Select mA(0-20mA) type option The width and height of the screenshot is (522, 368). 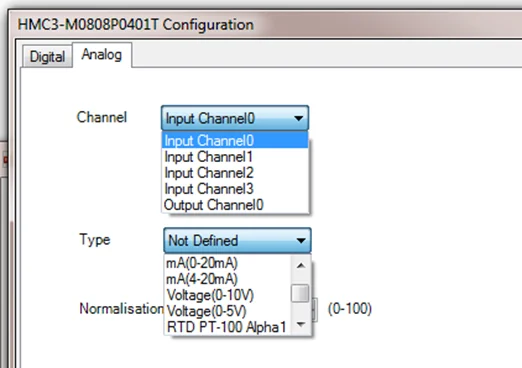[x=228, y=263]
